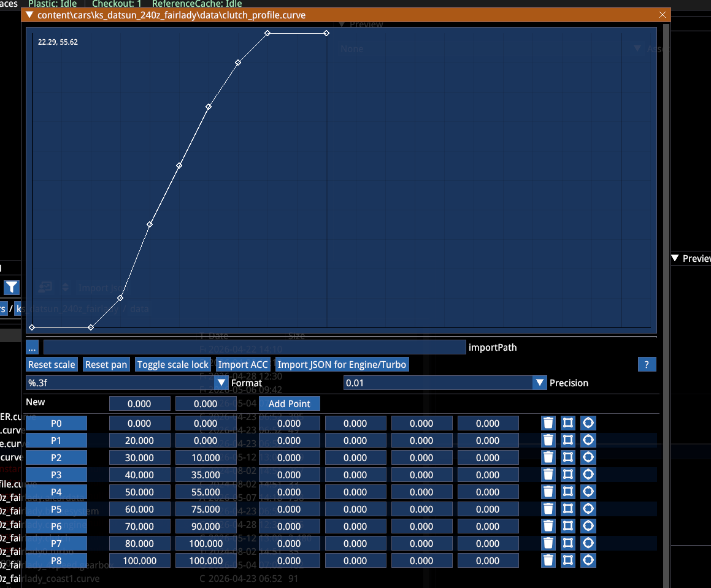Select the P8 point label
Viewport: 711px width, 588px height.
56,560
